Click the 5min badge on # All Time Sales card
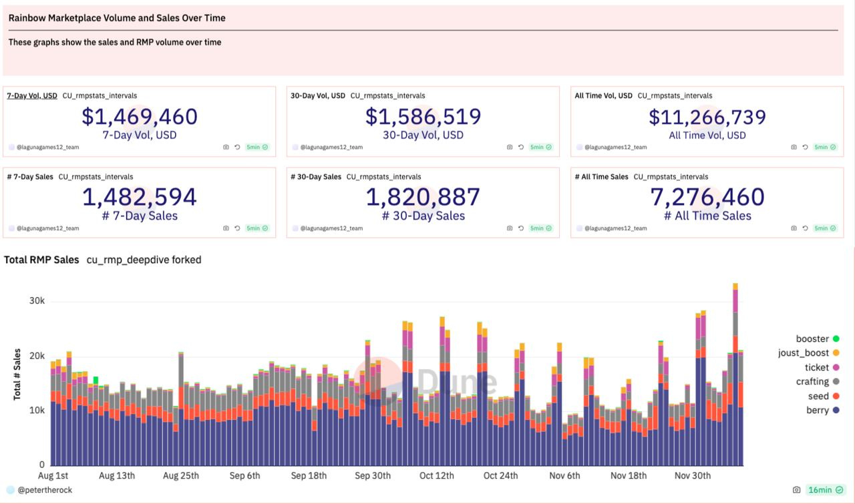 tap(825, 228)
